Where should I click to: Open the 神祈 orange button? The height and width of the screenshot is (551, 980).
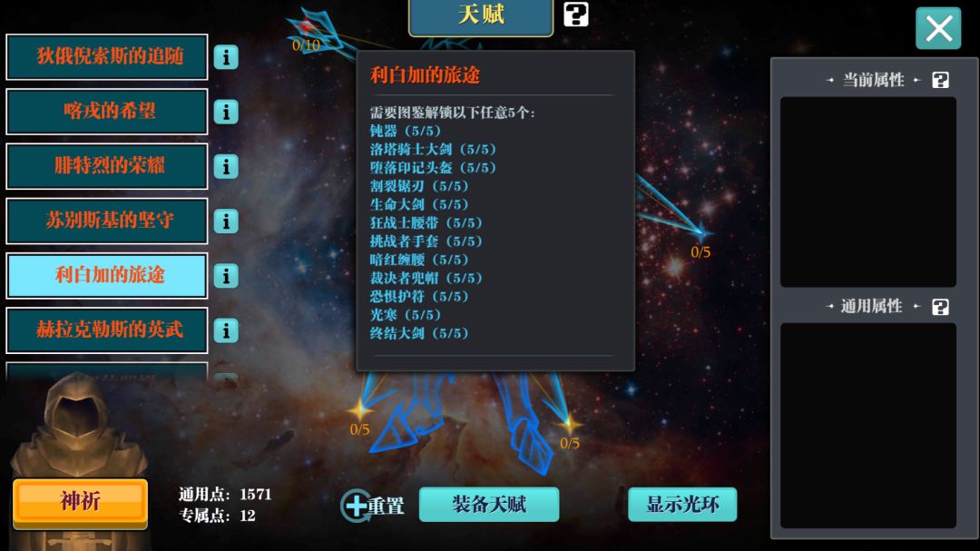[81, 501]
